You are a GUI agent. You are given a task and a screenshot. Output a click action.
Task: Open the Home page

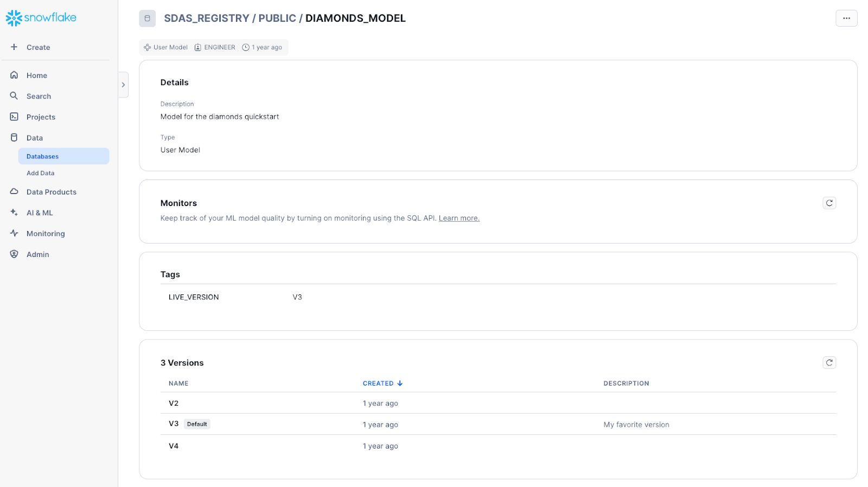tap(37, 75)
